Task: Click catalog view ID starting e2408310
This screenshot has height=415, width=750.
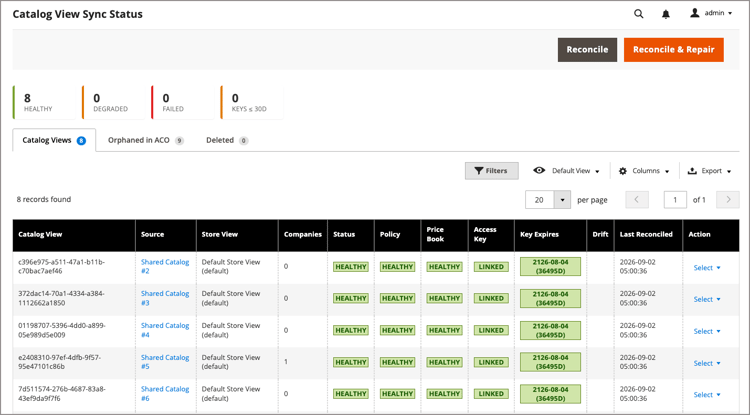Action: point(60,362)
